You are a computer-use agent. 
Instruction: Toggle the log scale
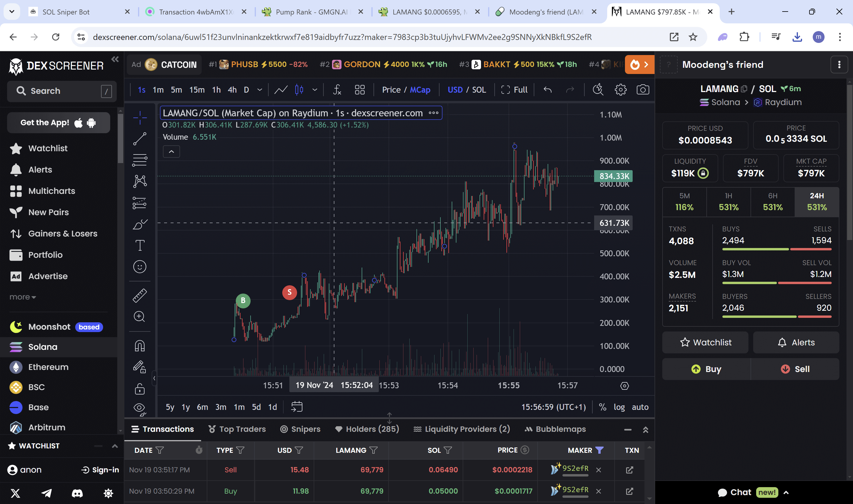pos(619,407)
